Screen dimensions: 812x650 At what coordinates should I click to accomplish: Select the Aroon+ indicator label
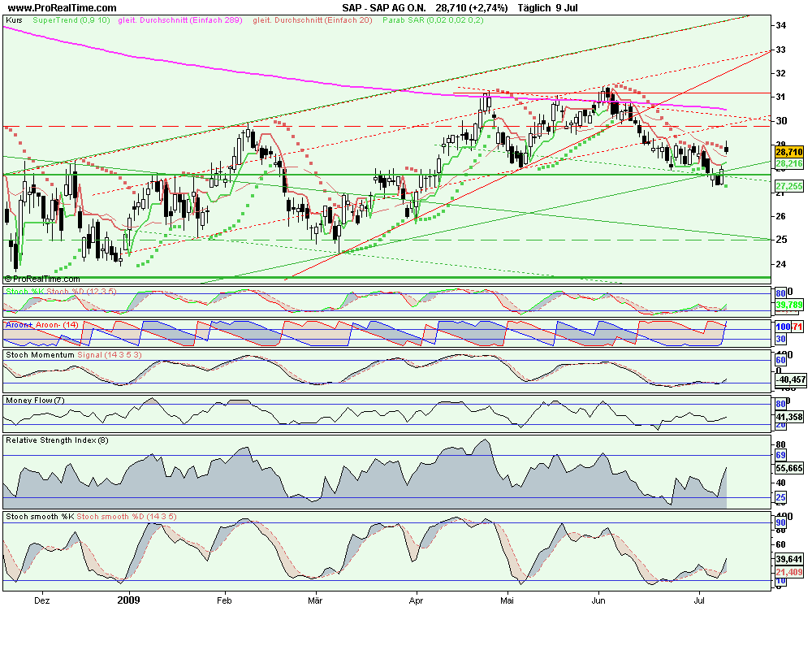pyautogui.click(x=19, y=325)
